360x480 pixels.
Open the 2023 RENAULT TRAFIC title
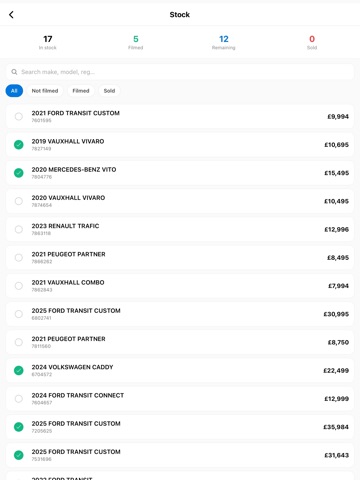(65, 226)
